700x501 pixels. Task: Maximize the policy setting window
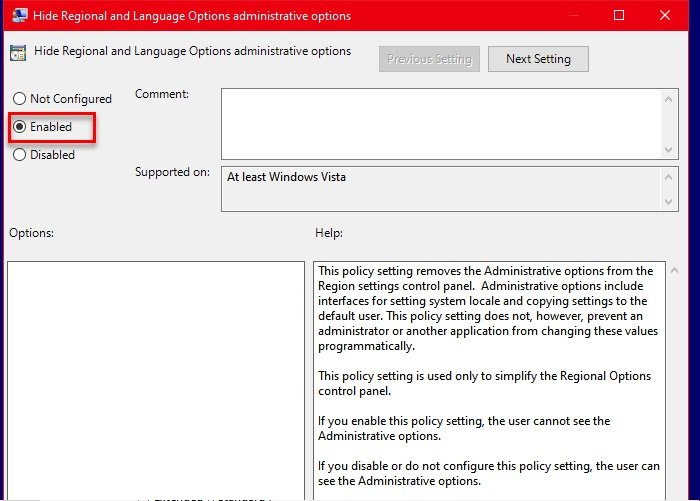[619, 15]
